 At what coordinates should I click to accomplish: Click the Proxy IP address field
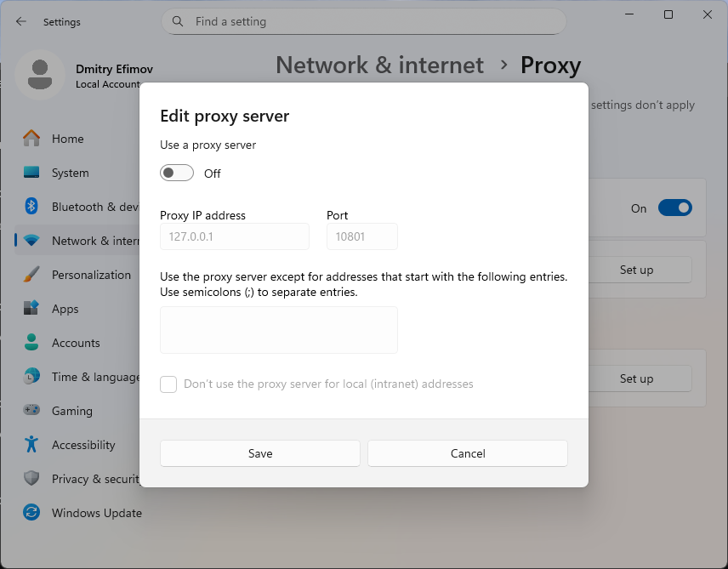pos(235,236)
